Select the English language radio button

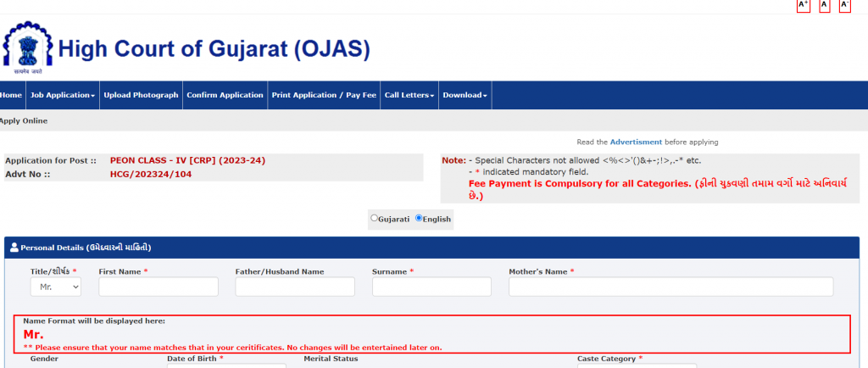[419, 218]
